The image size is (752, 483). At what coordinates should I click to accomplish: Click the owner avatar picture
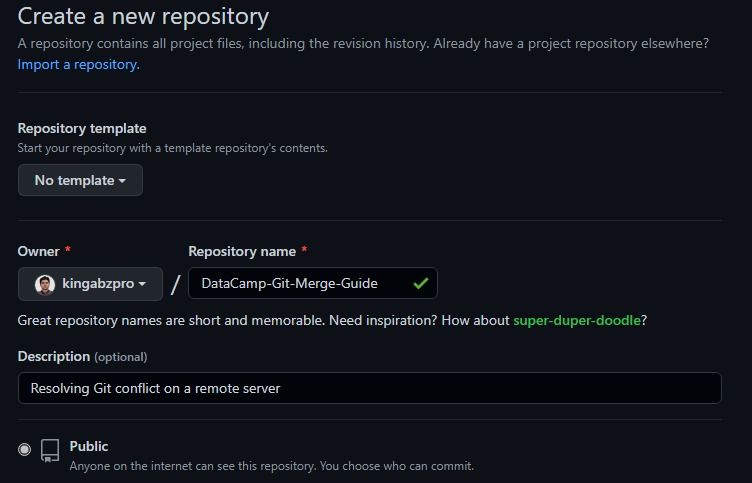(45, 284)
